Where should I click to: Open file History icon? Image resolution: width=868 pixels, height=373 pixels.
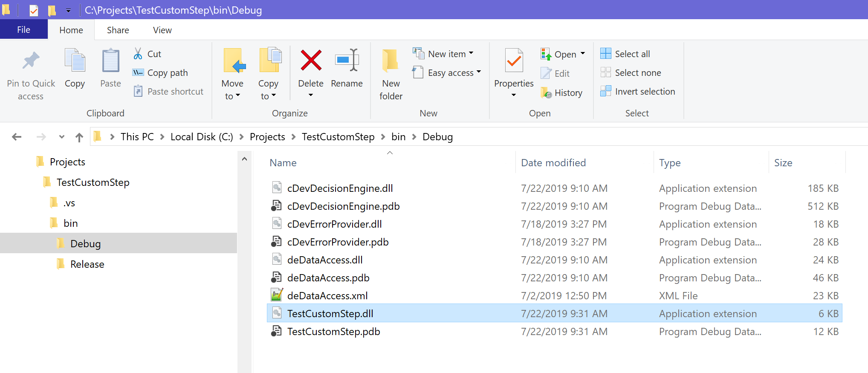pyautogui.click(x=546, y=93)
